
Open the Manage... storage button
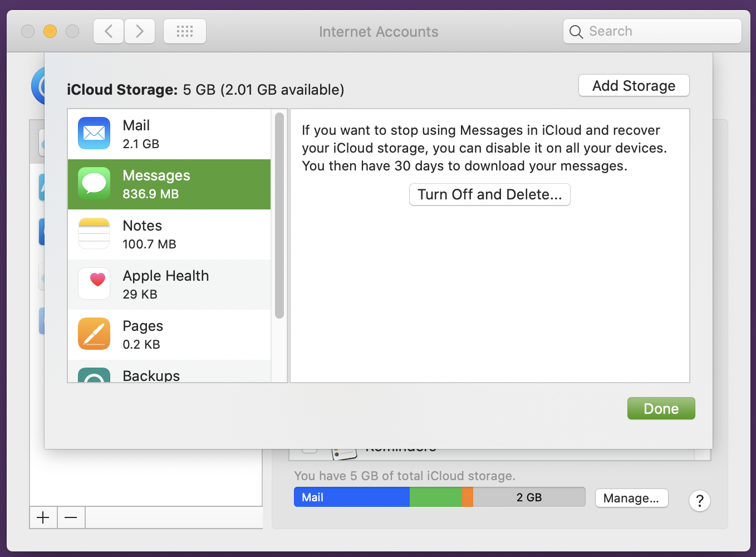coord(631,498)
